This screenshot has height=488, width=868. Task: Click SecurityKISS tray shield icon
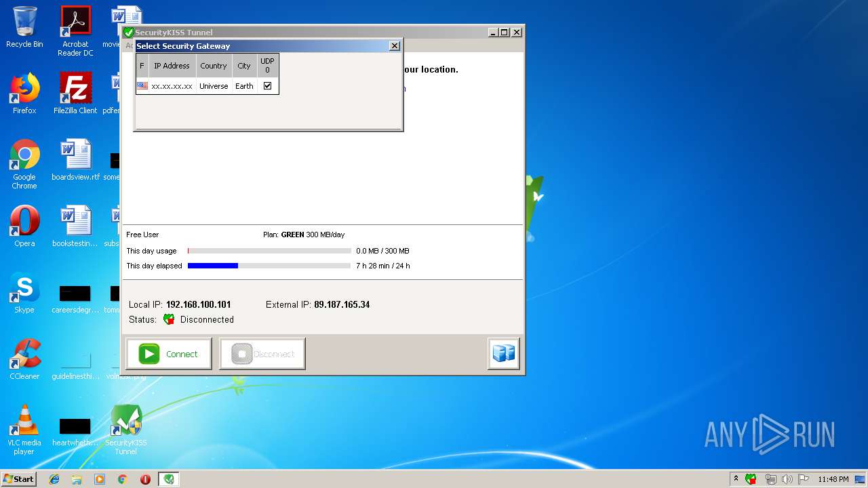(751, 479)
